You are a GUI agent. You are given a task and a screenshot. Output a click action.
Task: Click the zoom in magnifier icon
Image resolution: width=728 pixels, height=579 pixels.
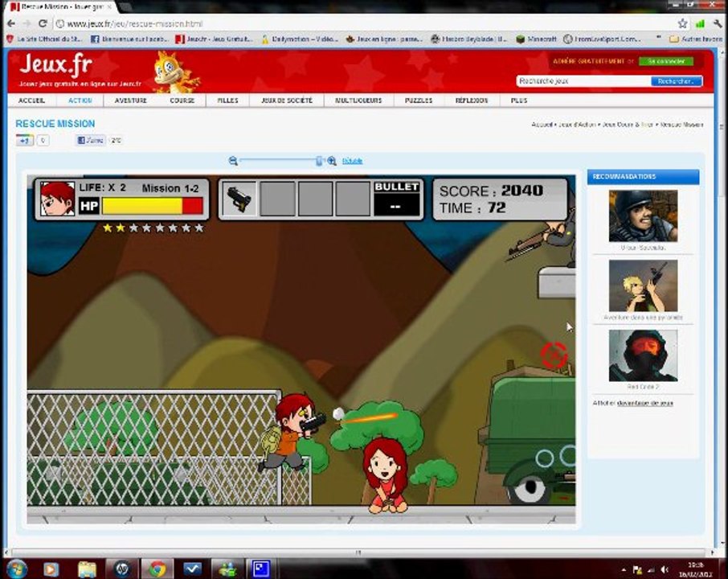click(332, 161)
